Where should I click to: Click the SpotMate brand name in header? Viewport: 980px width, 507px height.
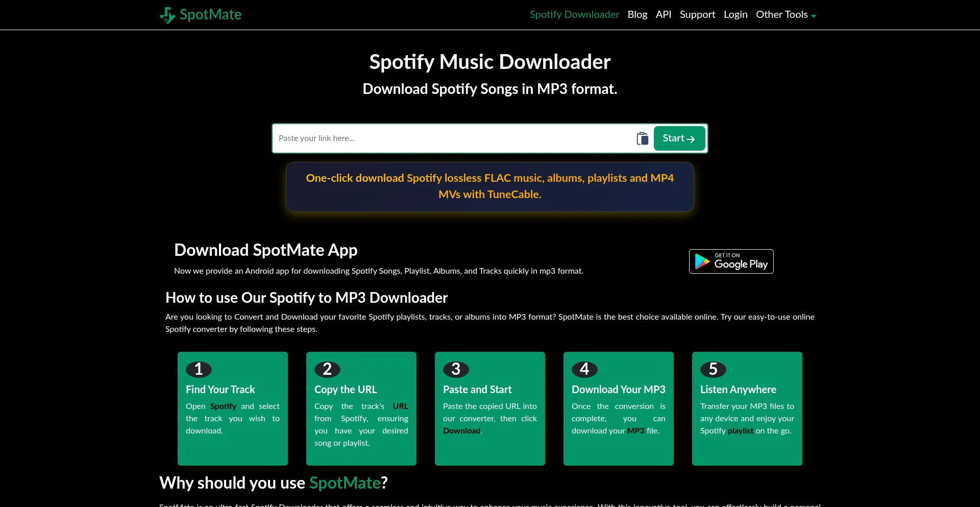pyautogui.click(x=210, y=14)
